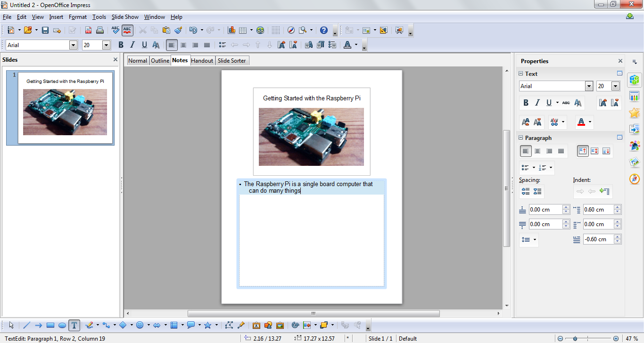Switch to the Slide Sorter tab
The height and width of the screenshot is (343, 644).
coord(232,61)
